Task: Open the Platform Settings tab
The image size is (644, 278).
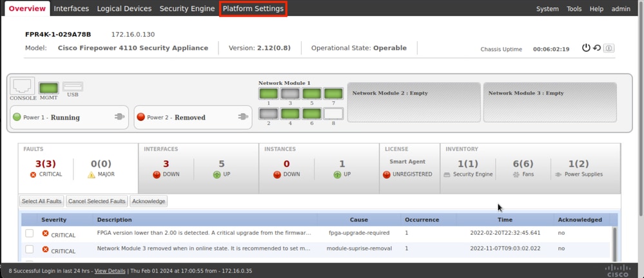Action: 253,8
